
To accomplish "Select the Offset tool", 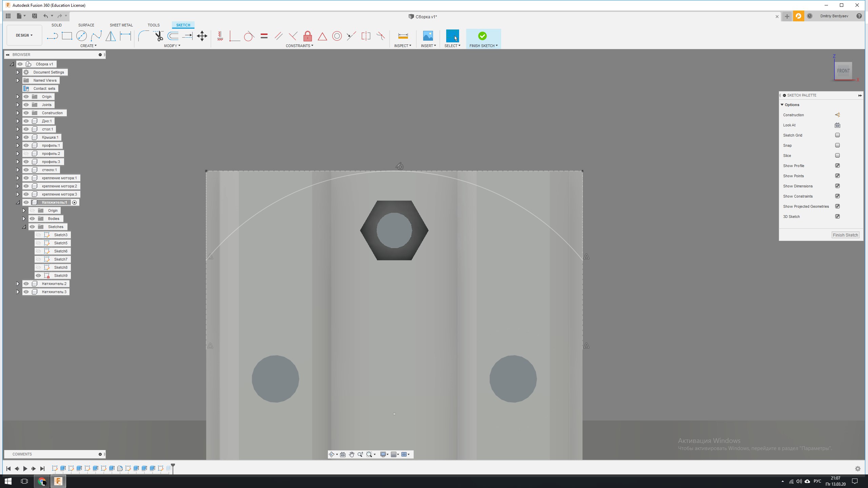I will (x=173, y=36).
